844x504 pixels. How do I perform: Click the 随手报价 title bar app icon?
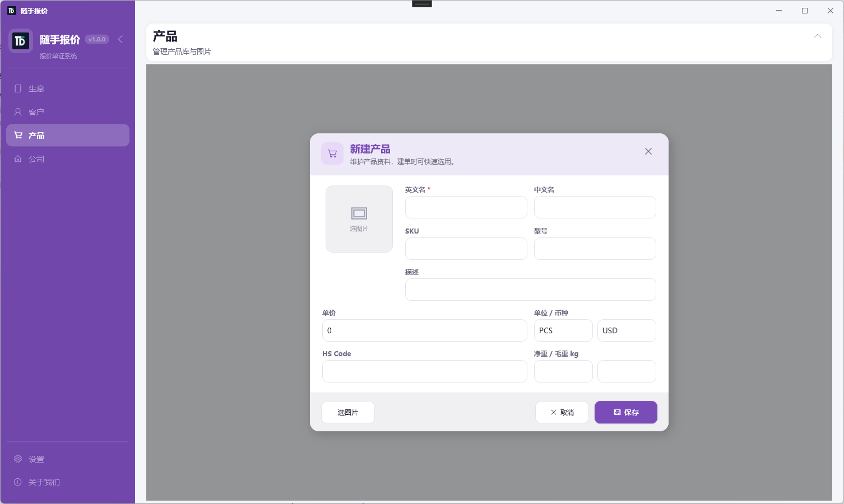point(11,11)
